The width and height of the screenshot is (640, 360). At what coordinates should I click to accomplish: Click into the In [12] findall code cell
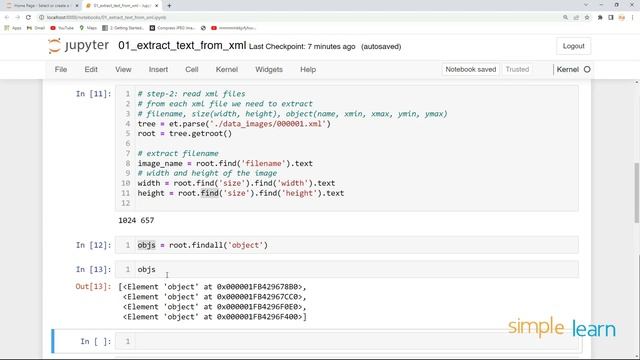pos(347,245)
